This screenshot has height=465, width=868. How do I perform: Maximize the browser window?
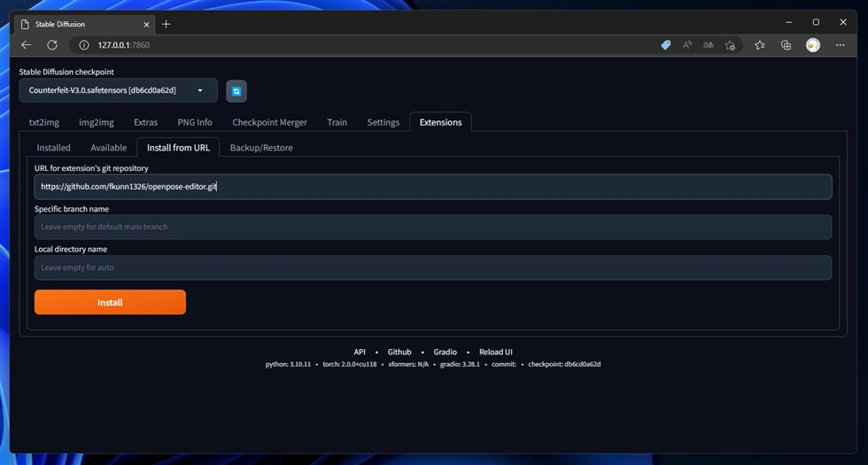point(816,22)
